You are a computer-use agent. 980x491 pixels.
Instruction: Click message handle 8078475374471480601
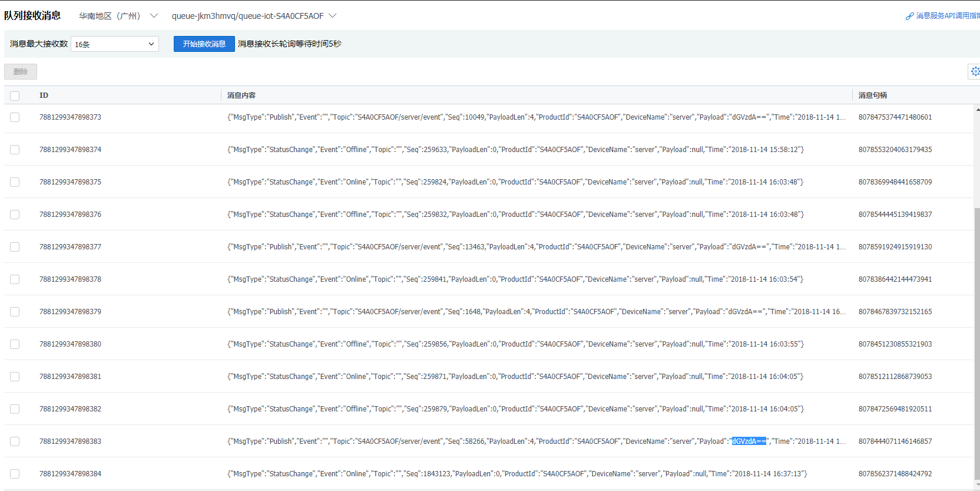pyautogui.click(x=895, y=117)
